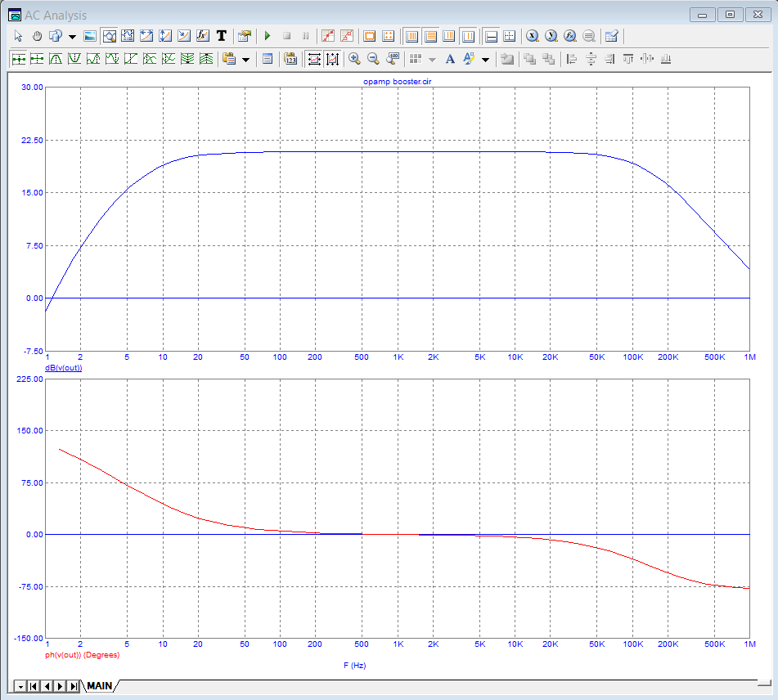
Task: Toggle vertical auto-scale arrows icon
Action: [332, 59]
